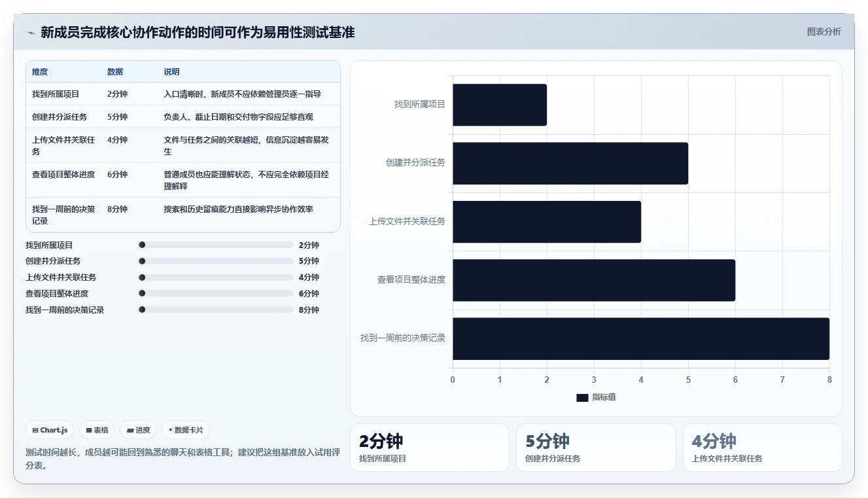
Task: Open the 4分钟 上传文件并关联任务 data card
Action: tap(763, 448)
